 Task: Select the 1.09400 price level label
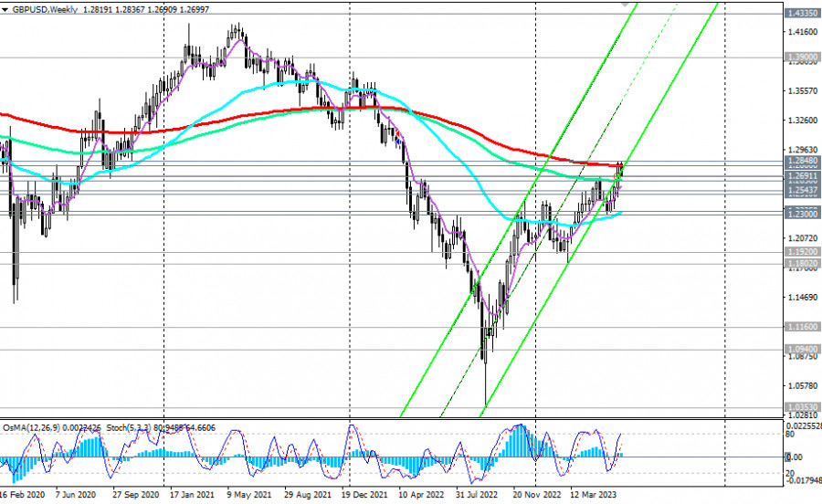tap(801, 349)
